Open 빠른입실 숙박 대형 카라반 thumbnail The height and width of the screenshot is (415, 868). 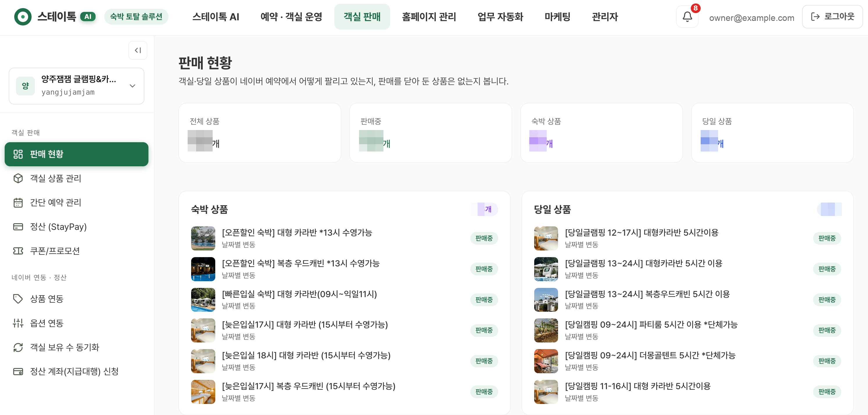(203, 299)
